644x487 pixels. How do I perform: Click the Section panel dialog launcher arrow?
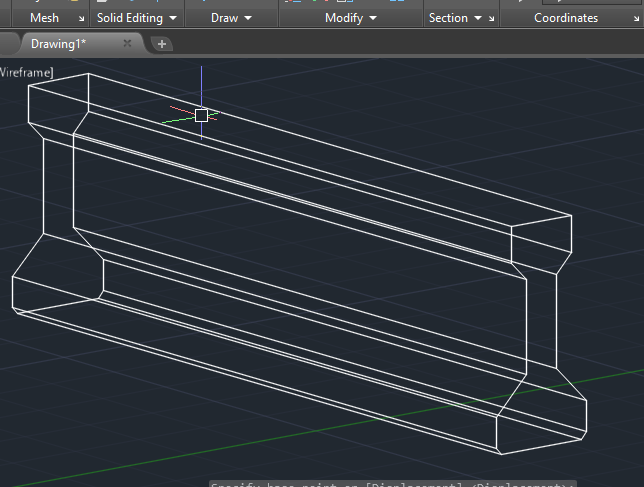pos(493,18)
